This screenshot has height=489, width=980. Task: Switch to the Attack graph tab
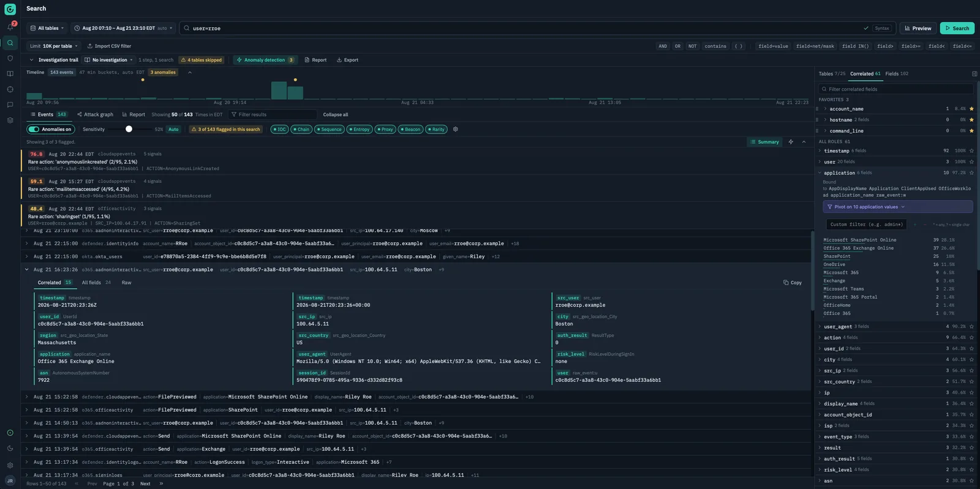tap(94, 114)
